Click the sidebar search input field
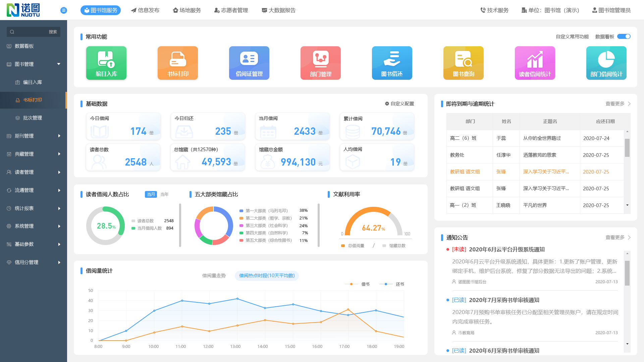This screenshot has height=362, width=644. [30, 32]
